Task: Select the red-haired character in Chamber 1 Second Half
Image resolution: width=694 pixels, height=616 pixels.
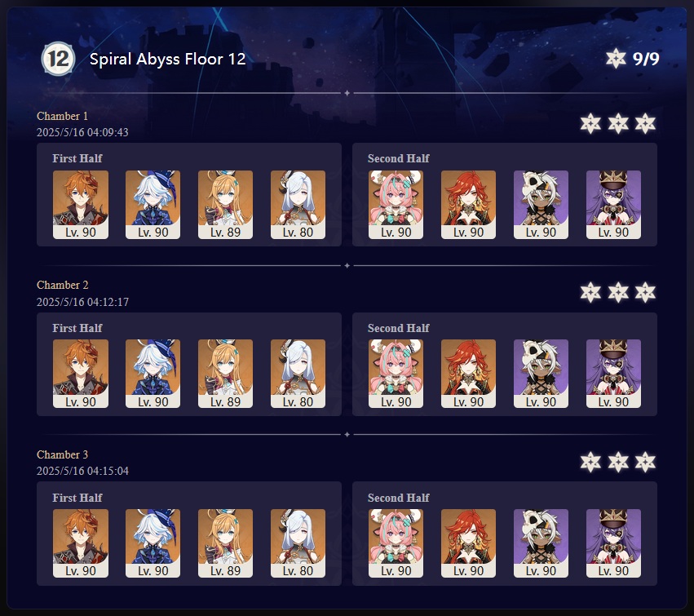Action: pos(468,205)
